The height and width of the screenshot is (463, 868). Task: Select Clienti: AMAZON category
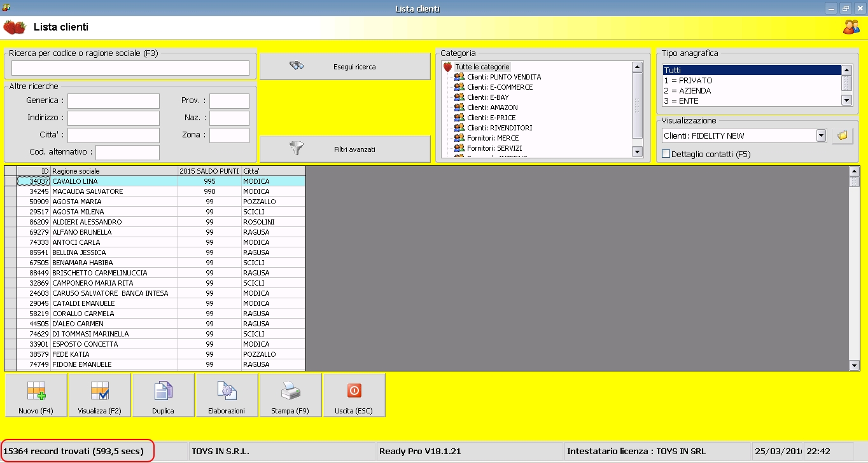click(492, 107)
